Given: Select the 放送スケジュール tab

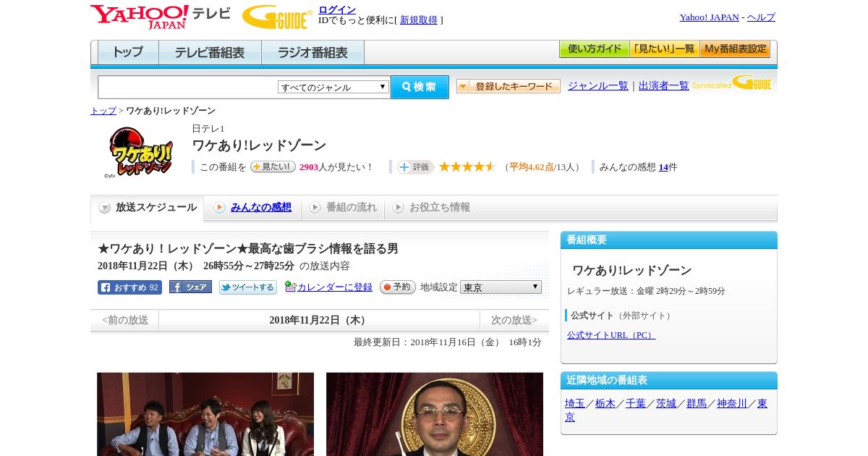Looking at the screenshot, I should [x=148, y=208].
